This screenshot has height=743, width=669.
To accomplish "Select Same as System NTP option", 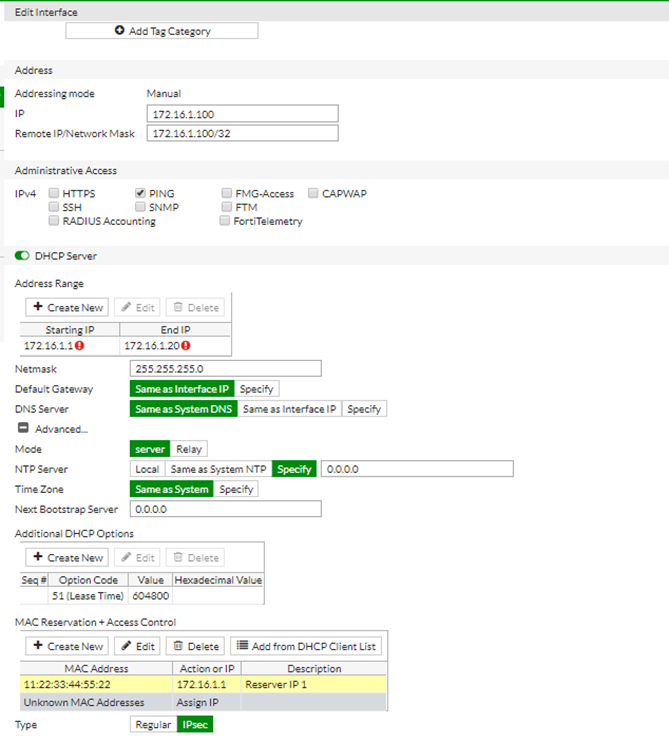I will pos(218,469).
